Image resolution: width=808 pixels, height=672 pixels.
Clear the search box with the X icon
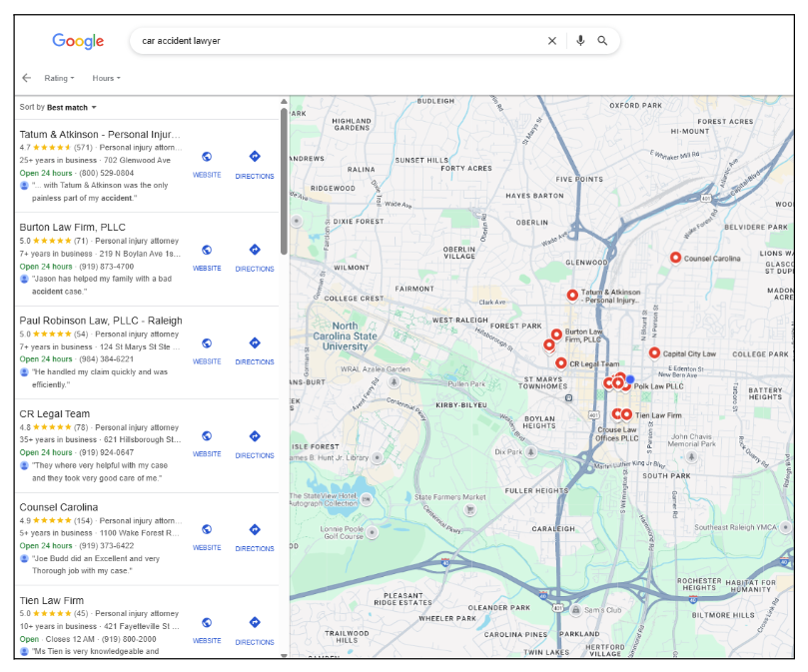(x=552, y=41)
